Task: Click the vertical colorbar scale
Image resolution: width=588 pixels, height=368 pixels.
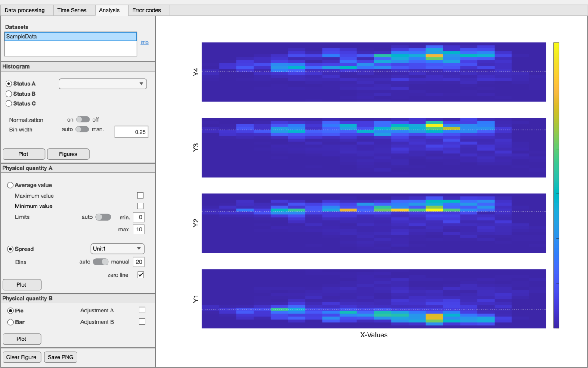Action: point(556,185)
